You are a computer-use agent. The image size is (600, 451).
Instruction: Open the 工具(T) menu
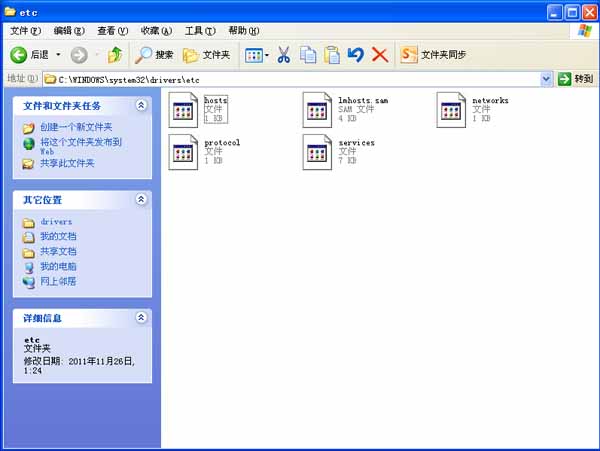[200, 31]
